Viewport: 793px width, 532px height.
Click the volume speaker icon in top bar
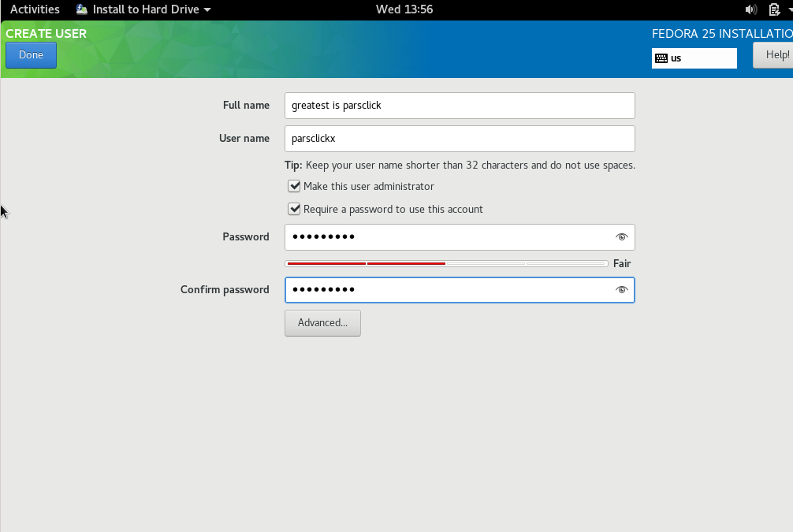click(750, 9)
